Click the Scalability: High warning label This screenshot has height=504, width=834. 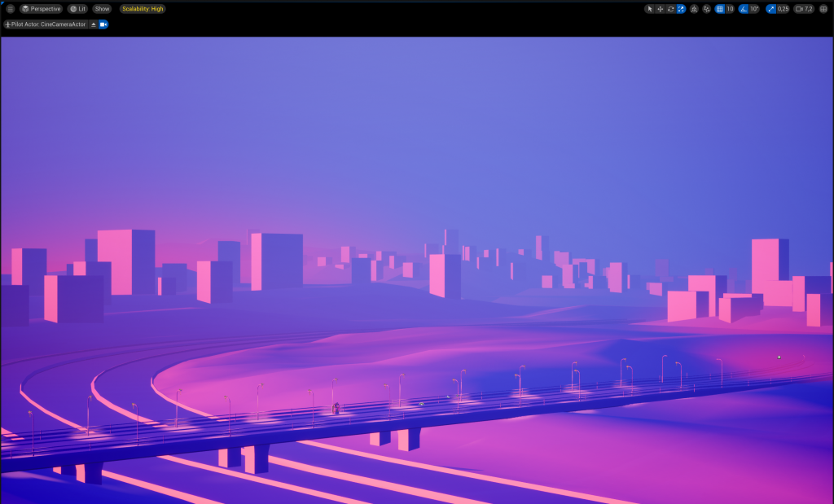(143, 9)
